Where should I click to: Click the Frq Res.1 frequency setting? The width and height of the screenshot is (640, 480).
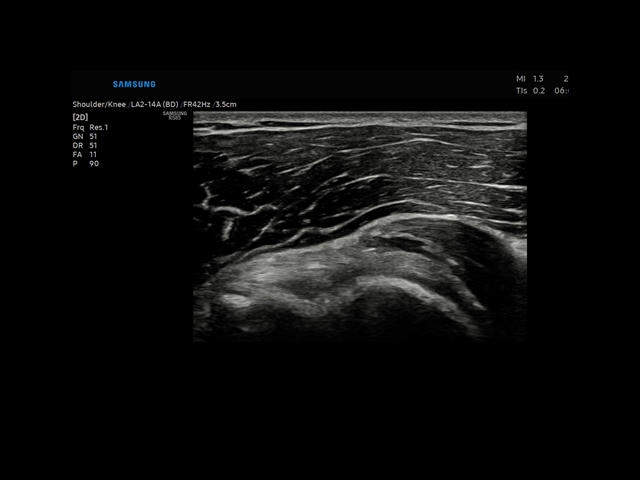[90, 128]
